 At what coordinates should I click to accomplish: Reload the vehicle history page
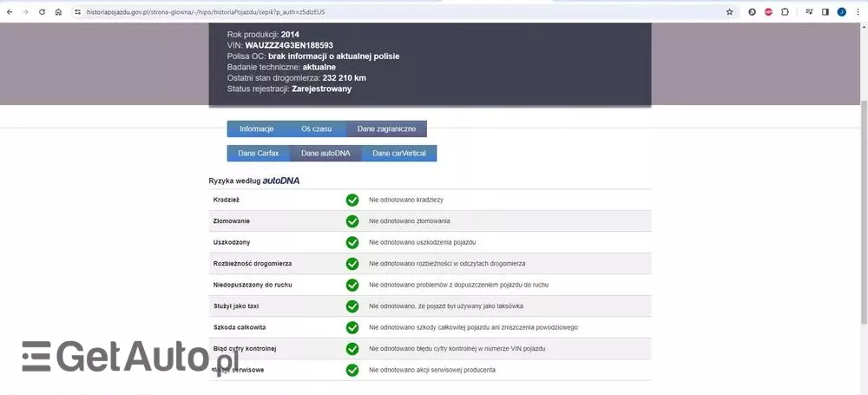pyautogui.click(x=41, y=12)
